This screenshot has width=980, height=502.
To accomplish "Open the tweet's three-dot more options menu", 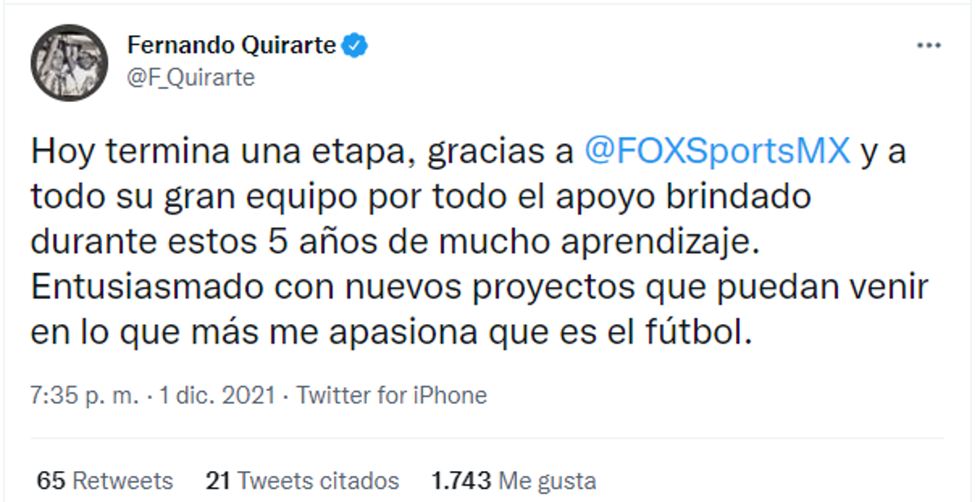I will click(929, 47).
